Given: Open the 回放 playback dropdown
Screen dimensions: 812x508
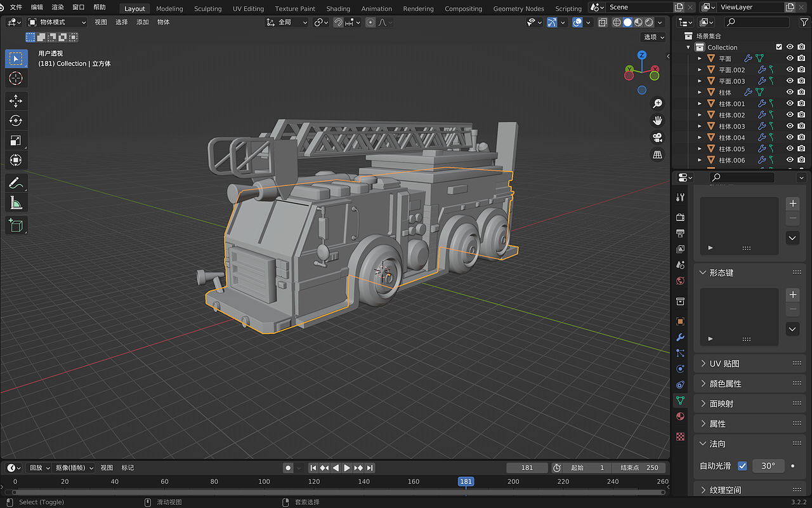Looking at the screenshot, I should point(39,468).
